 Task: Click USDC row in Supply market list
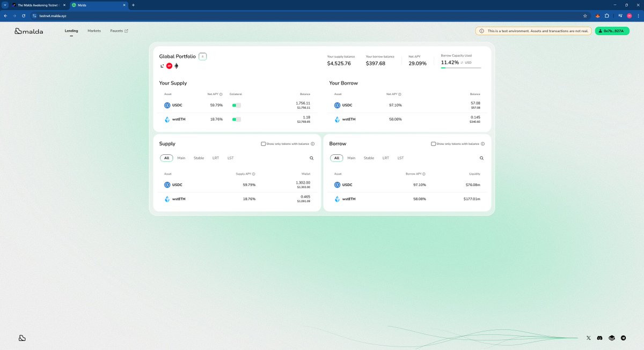click(x=237, y=185)
